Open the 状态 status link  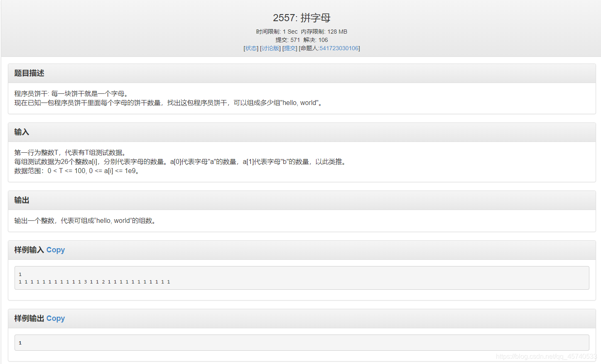[x=251, y=48]
